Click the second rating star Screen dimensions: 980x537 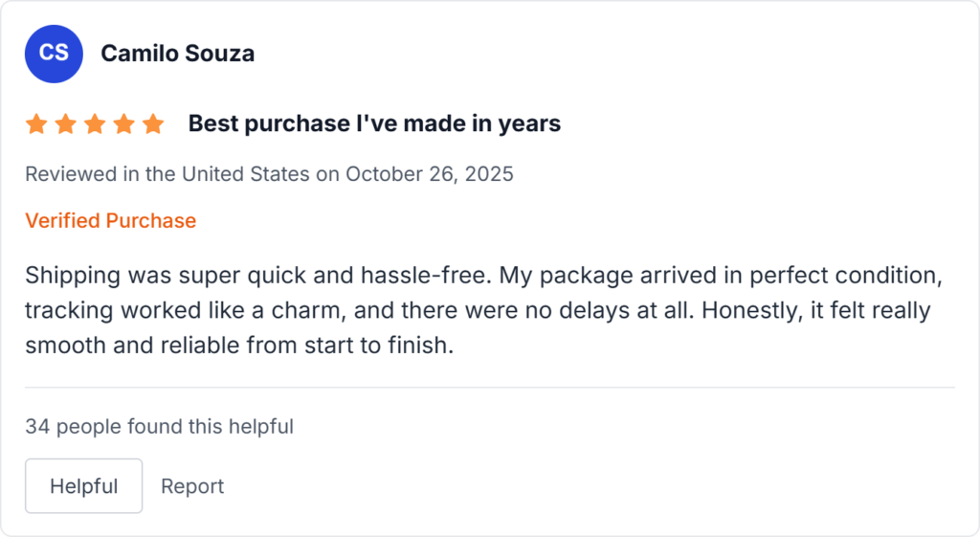pos(65,123)
